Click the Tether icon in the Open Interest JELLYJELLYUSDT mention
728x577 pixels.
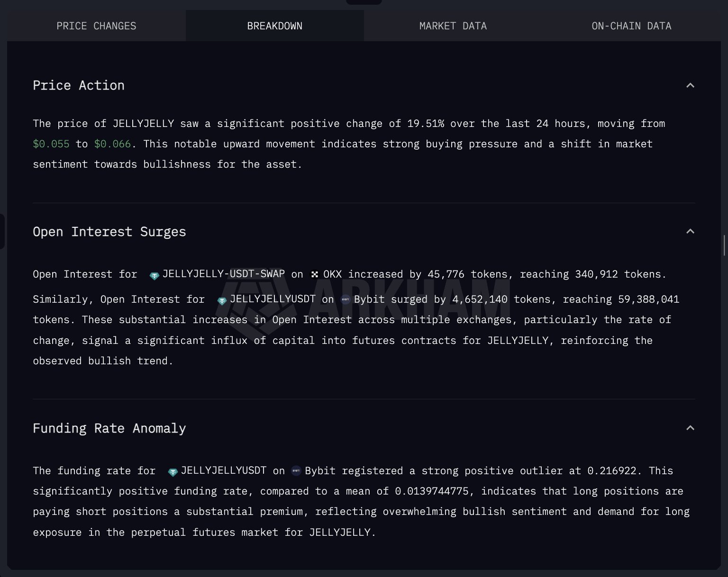[x=221, y=301]
